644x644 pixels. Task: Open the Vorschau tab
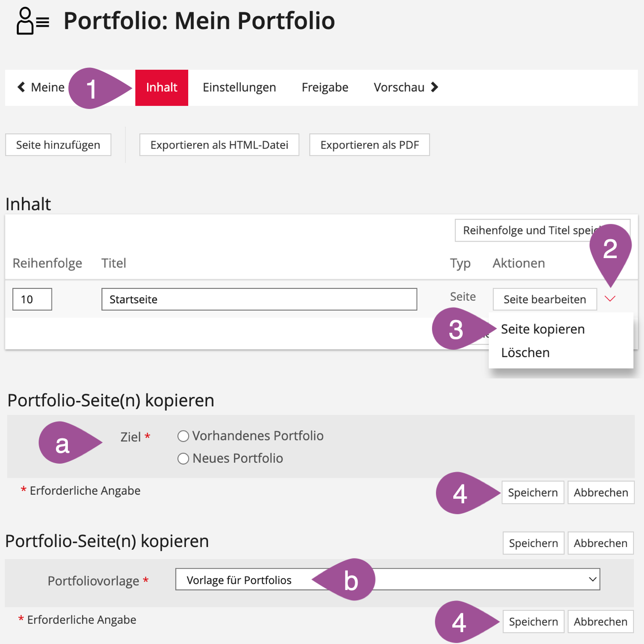pyautogui.click(x=399, y=88)
